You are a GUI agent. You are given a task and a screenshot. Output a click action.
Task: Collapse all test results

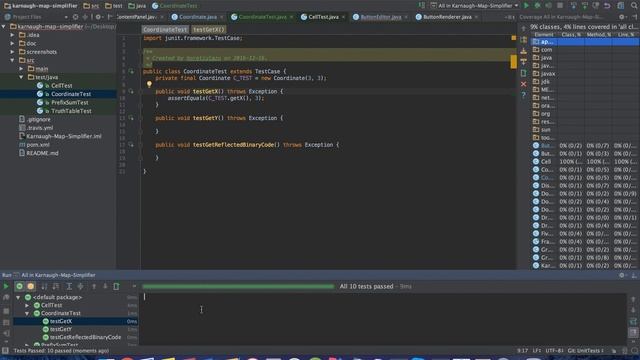[80, 287]
